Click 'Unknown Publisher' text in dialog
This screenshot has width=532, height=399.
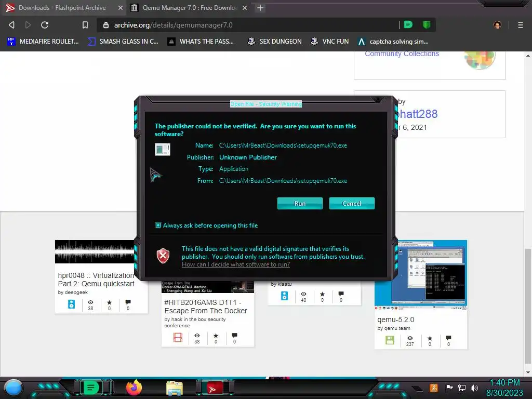pos(248,157)
